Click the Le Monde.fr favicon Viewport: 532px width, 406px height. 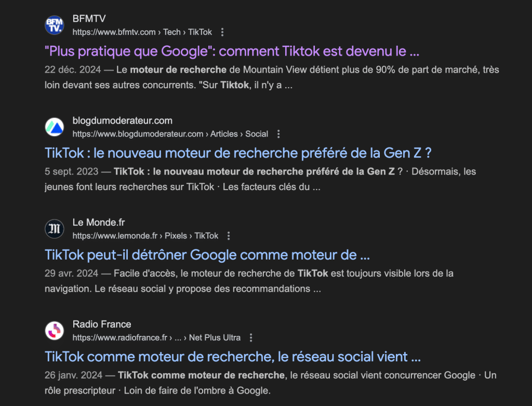click(55, 228)
